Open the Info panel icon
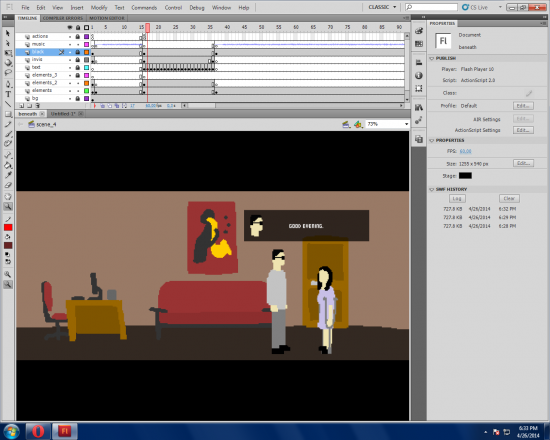 pyautogui.click(x=418, y=75)
